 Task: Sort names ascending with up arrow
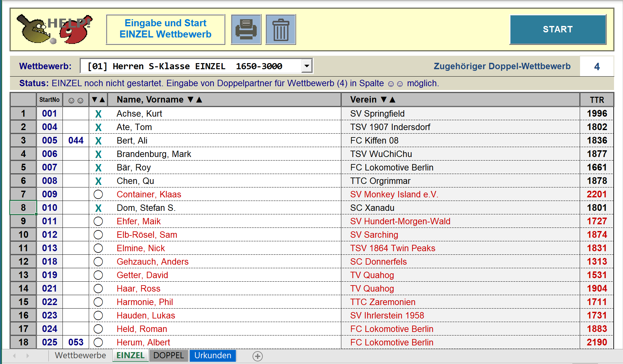(x=199, y=100)
